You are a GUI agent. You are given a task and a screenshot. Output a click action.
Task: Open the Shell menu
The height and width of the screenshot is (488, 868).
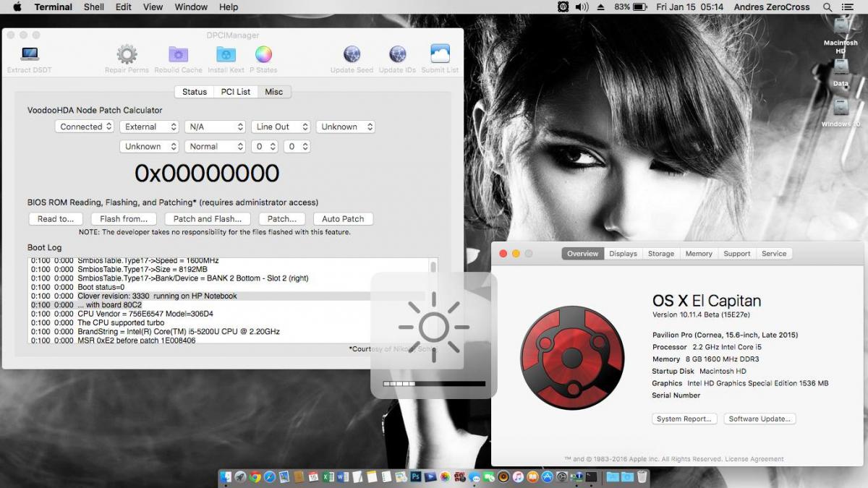click(x=94, y=7)
